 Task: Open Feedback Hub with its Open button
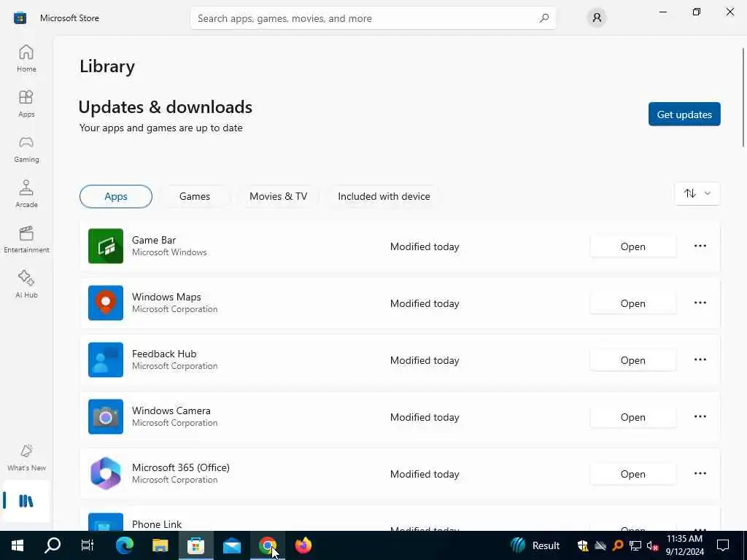[x=632, y=360]
